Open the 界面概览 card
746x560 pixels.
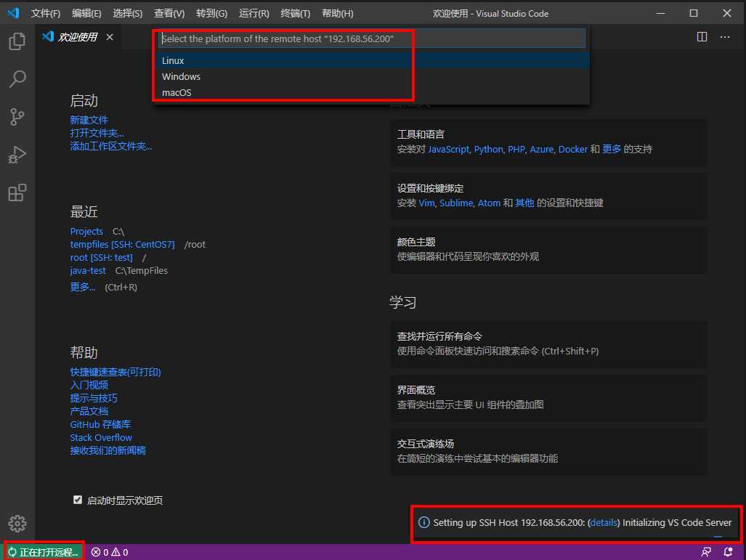548,398
